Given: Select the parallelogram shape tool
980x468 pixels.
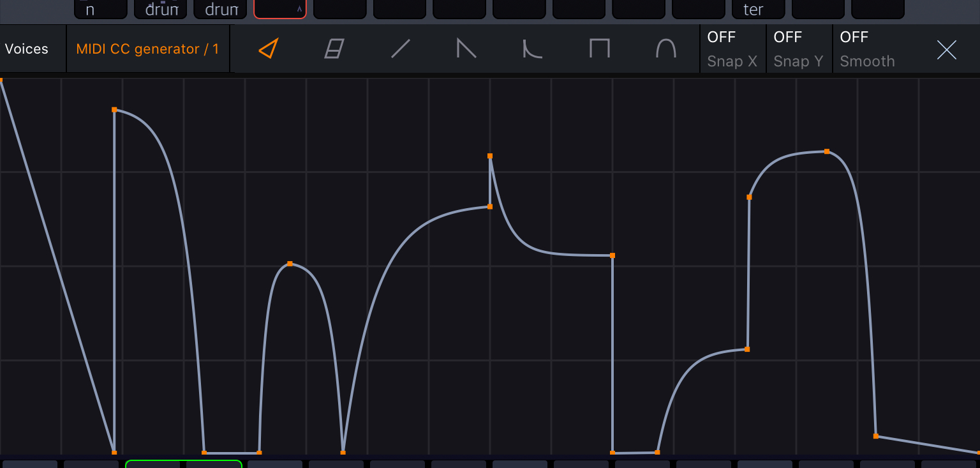Looking at the screenshot, I should point(334,49).
